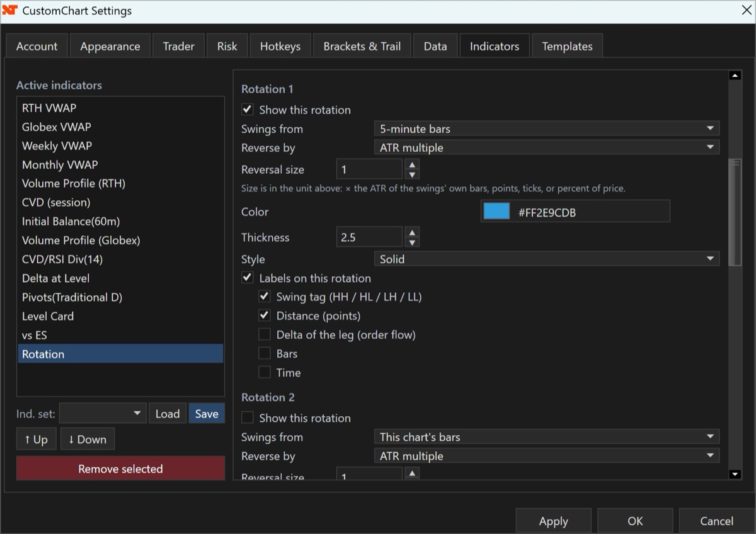Open Rotation 2 Swings from dropdown (This chart's bars)
This screenshot has width=756, height=534.
pos(547,437)
